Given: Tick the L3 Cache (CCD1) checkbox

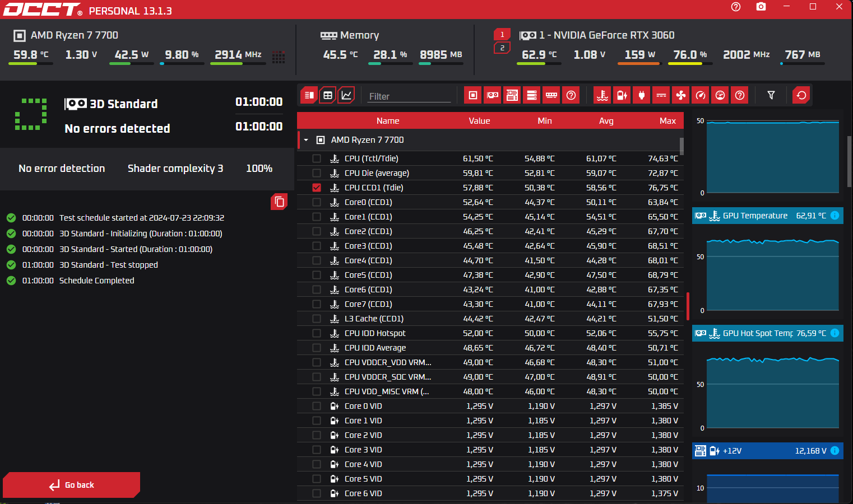Looking at the screenshot, I should pos(317,319).
